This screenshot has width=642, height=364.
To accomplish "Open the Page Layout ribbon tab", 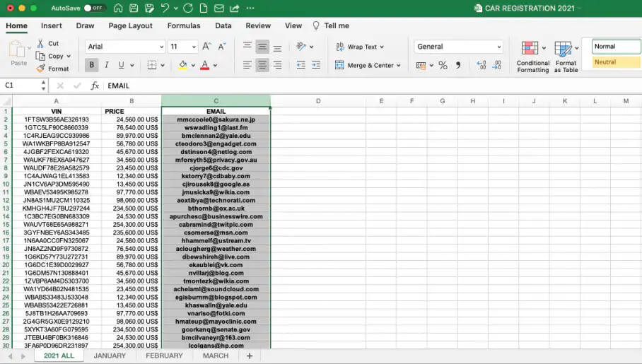I will click(130, 25).
